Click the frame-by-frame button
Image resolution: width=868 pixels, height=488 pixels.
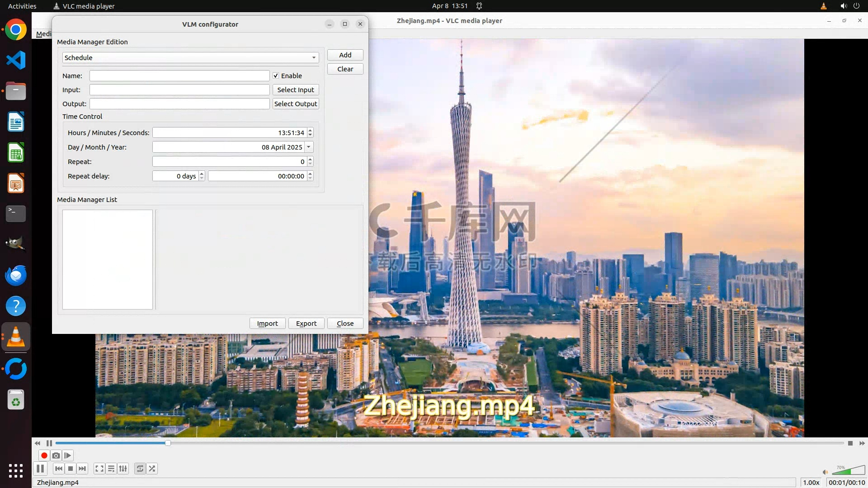tap(68, 455)
